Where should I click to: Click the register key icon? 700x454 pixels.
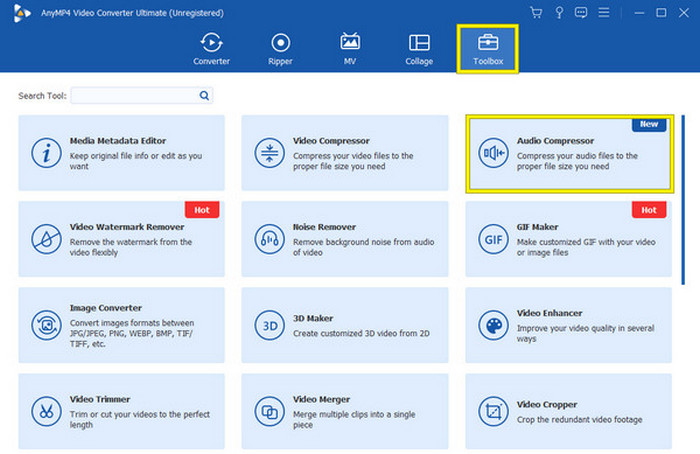point(559,12)
